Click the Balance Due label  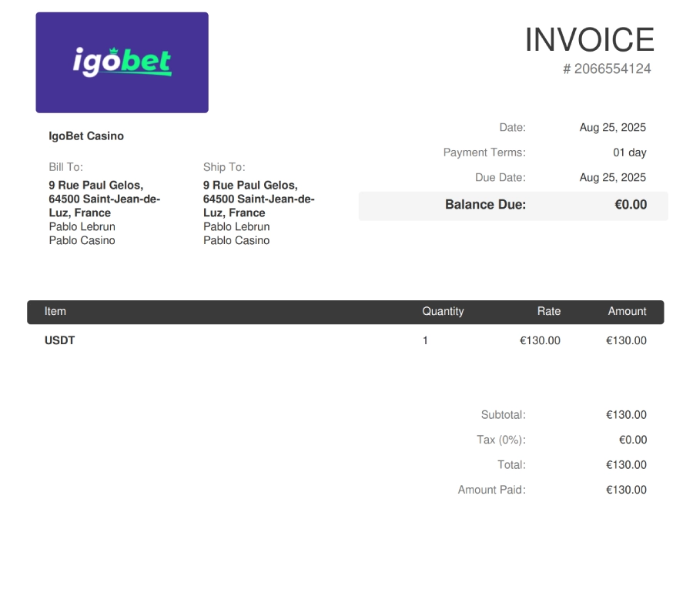click(x=485, y=205)
